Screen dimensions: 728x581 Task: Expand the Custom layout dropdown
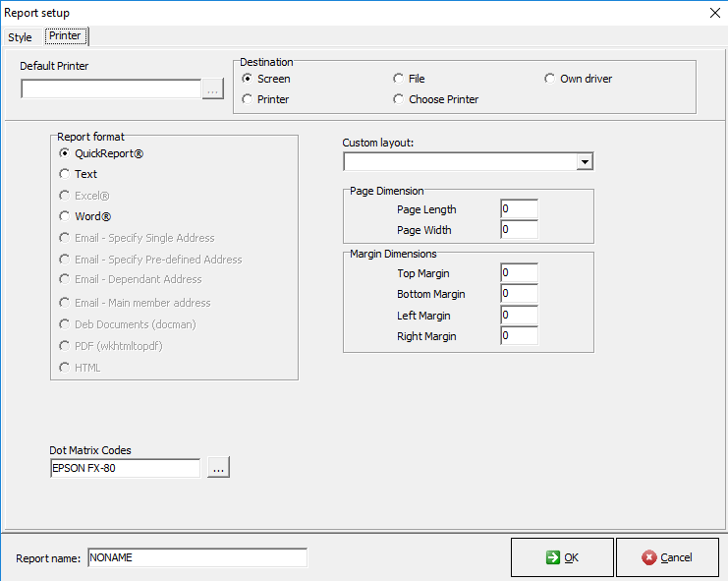tap(585, 161)
